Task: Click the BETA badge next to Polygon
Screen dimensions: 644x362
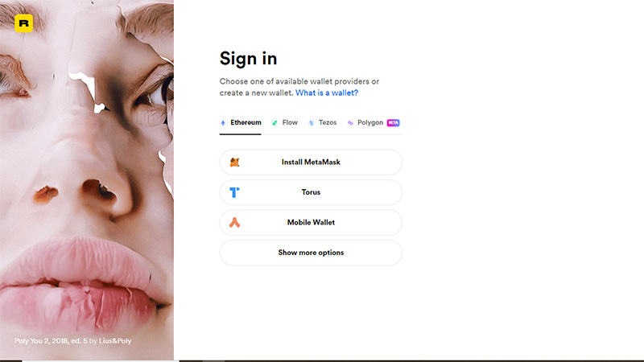Action: click(x=393, y=123)
